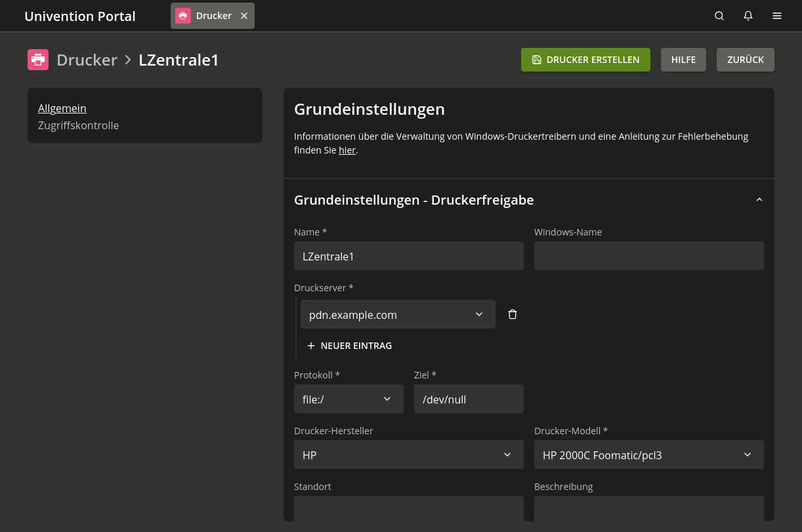Click the Drucker erstellen button

585,60
